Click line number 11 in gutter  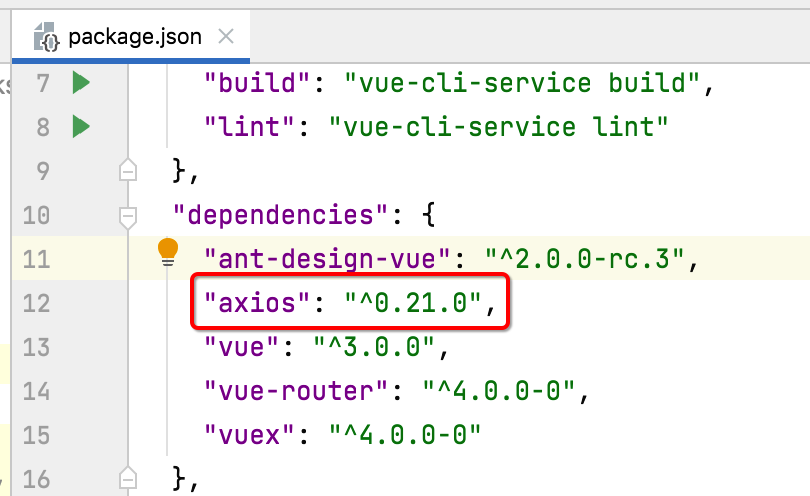point(37,259)
